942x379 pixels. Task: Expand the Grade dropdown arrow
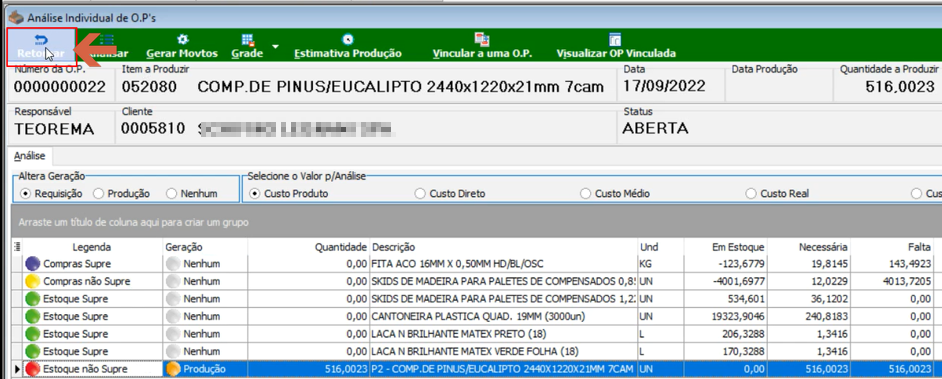[x=275, y=46]
